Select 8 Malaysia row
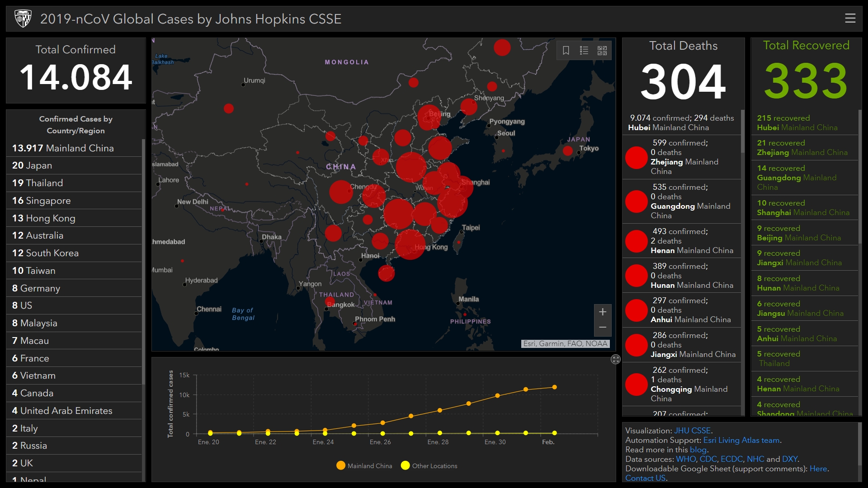This screenshot has height=488, width=868. [x=74, y=323]
